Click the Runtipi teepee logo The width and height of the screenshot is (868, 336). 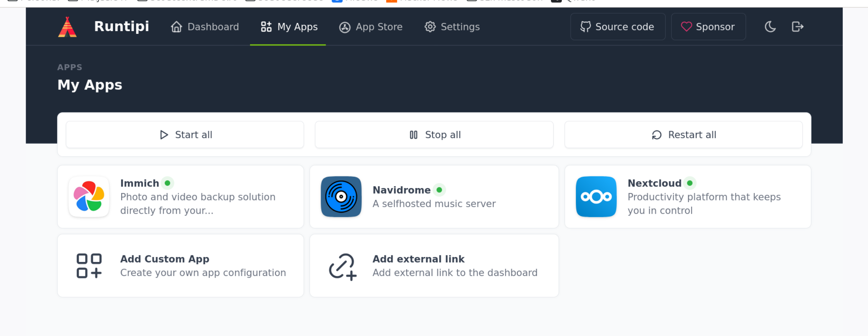[67, 27]
